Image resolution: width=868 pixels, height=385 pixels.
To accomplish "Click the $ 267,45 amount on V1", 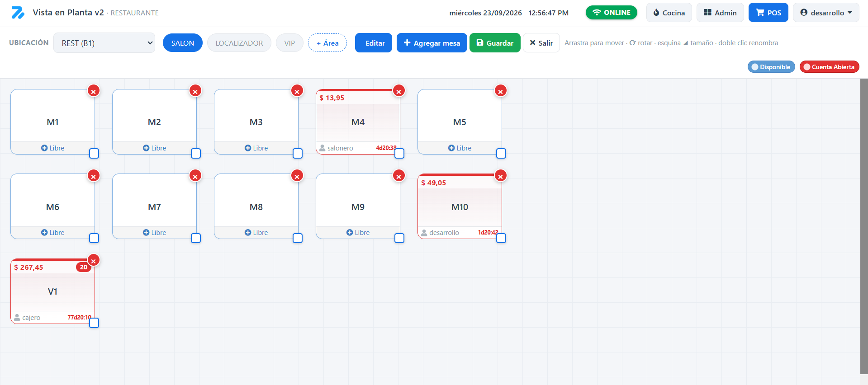I will tap(28, 268).
